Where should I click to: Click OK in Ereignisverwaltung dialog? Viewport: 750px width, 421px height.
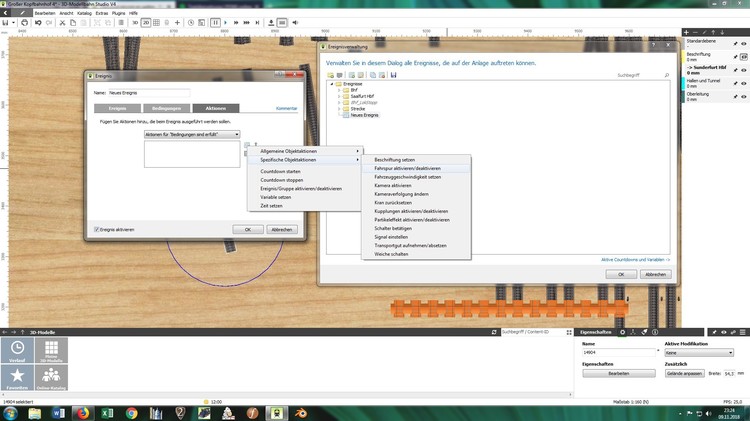621,274
